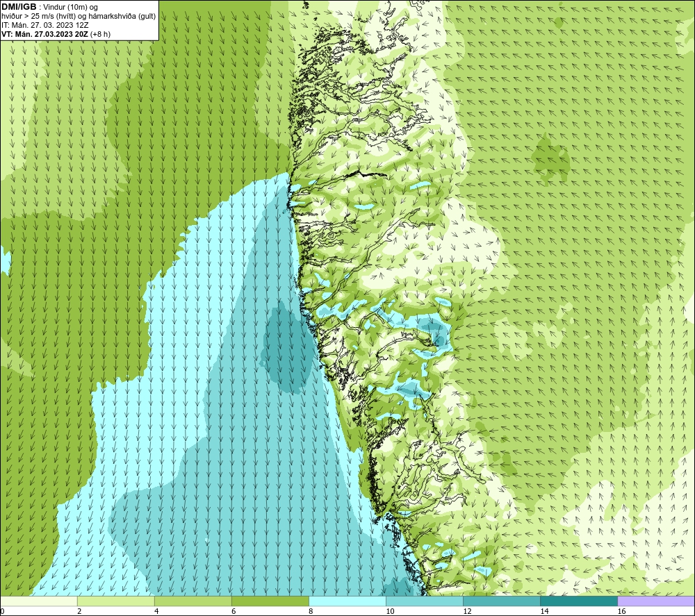
Task: Click 'VT: Mán. 27.03.2023 20Z' valid time
Action: pos(44,34)
